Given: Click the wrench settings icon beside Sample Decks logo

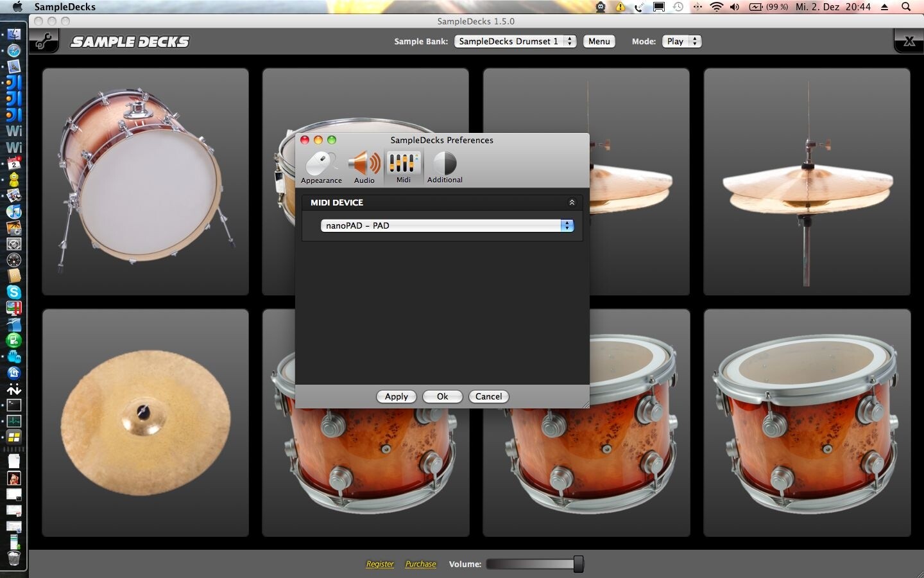Looking at the screenshot, I should tap(44, 41).
